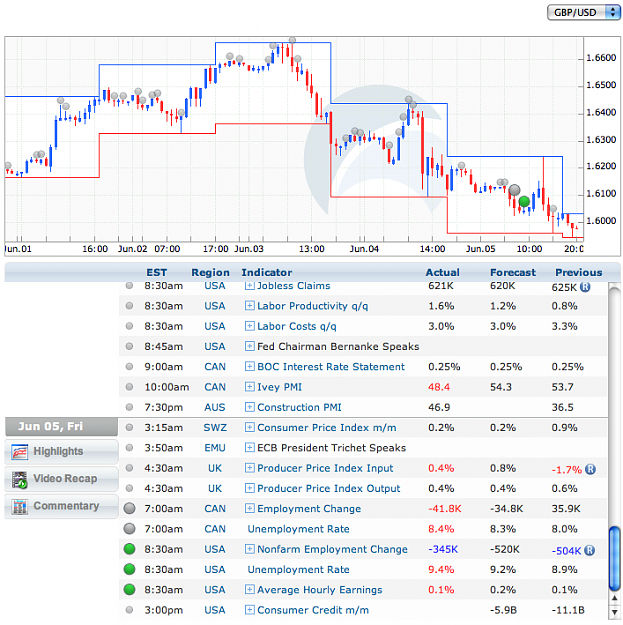
Task: Click gray importance dot for CAN Unemployment Rate
Action: coord(129,529)
